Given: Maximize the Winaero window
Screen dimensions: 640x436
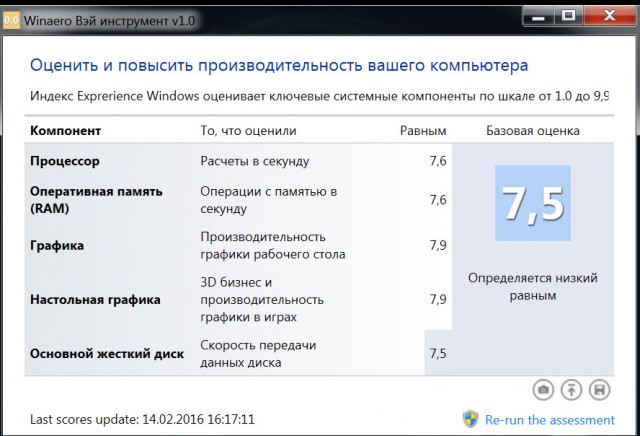Looking at the screenshot, I should coord(568,16).
